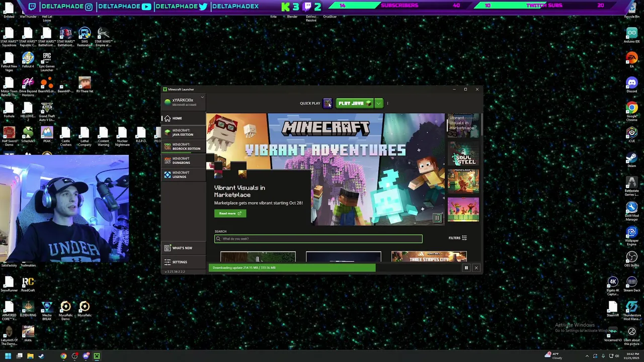Open RoadCraft desktop icon
Screen dimensions: 644x362
tap(28, 285)
